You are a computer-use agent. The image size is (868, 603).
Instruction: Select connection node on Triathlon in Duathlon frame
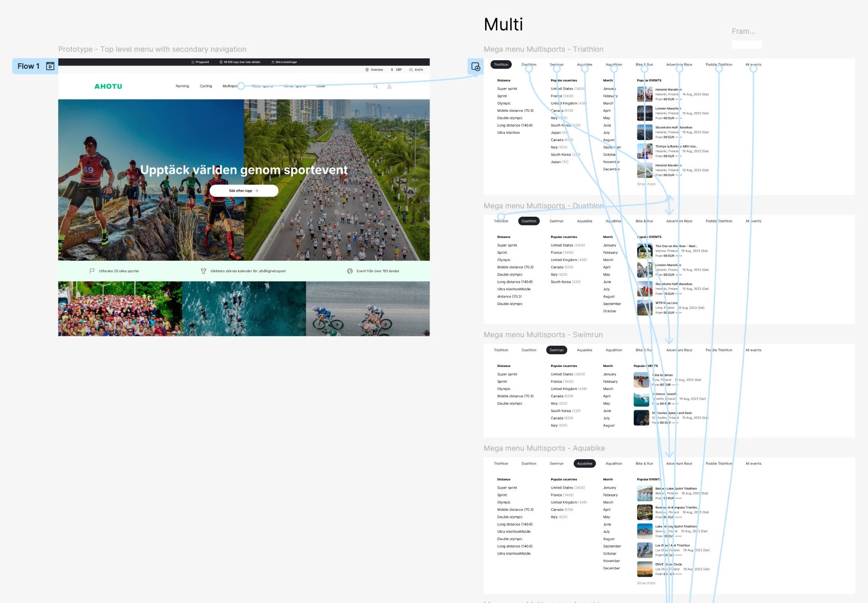click(x=501, y=217)
